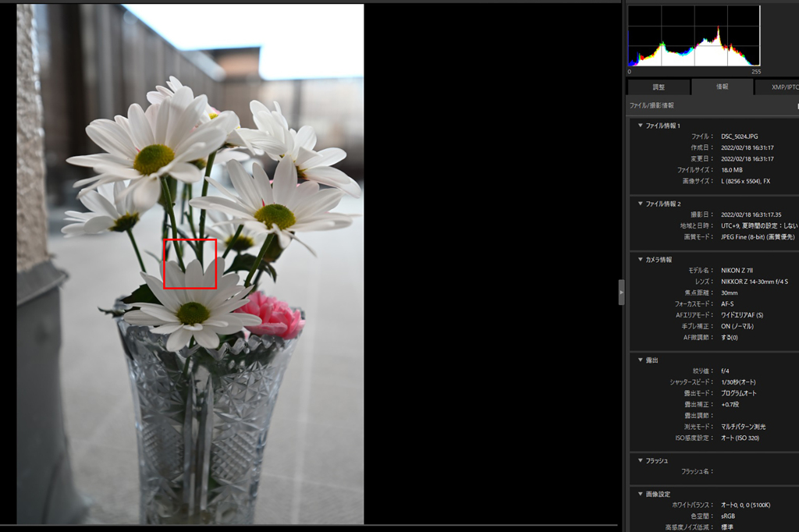Viewport: 799px width, 532px height.
Task: Click the NIKKOR Z 14-30mm f/4 S lens value
Action: pos(754,281)
